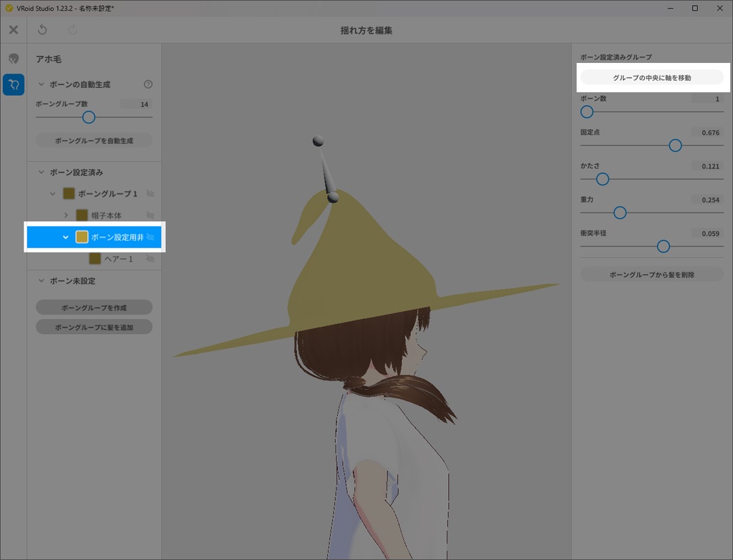Collapse ボーングループ 1 tree node

[x=53, y=194]
